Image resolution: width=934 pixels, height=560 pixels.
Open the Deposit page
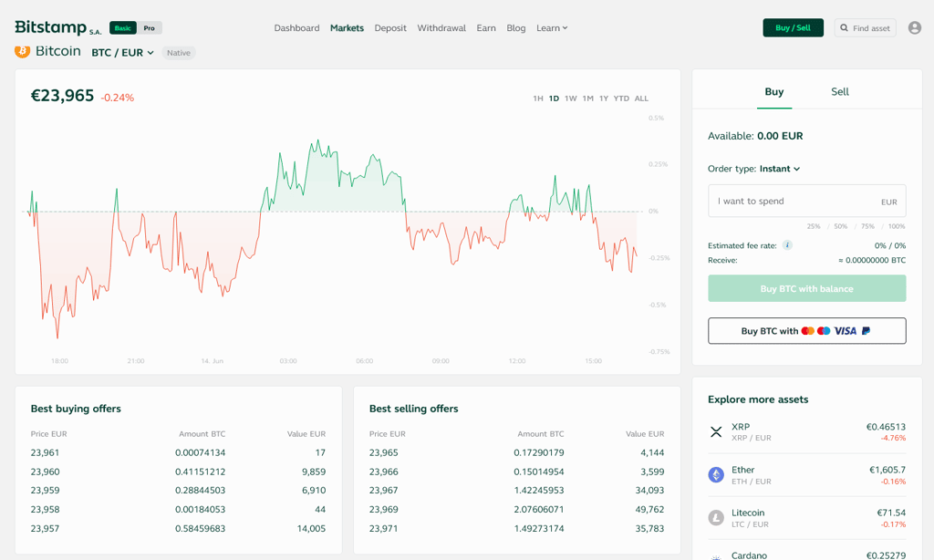390,28
